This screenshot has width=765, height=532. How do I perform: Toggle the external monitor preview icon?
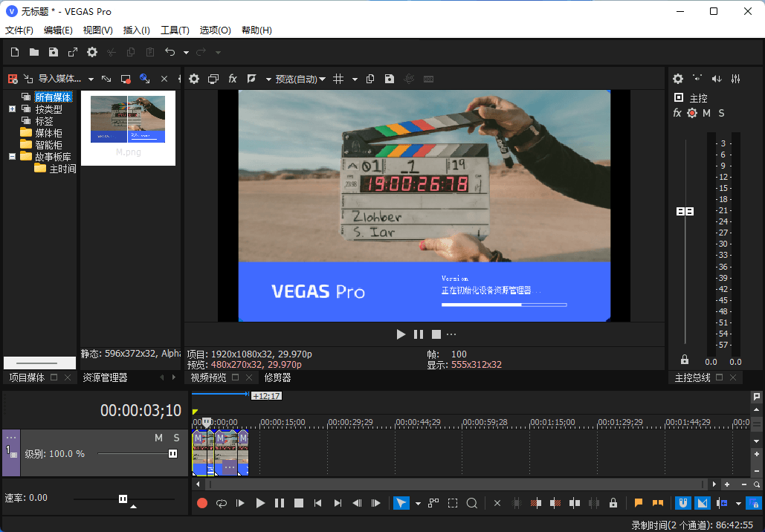(213, 79)
